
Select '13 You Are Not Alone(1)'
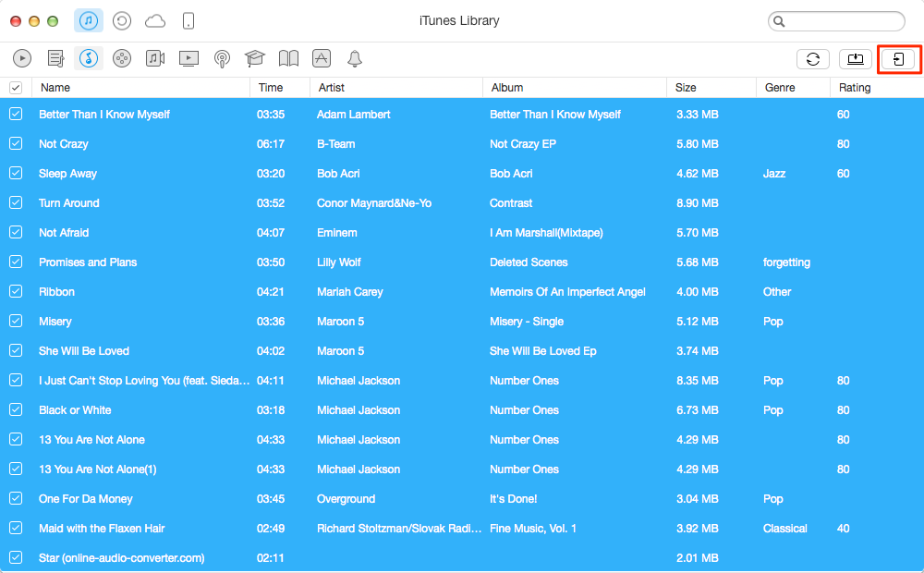[97, 469]
